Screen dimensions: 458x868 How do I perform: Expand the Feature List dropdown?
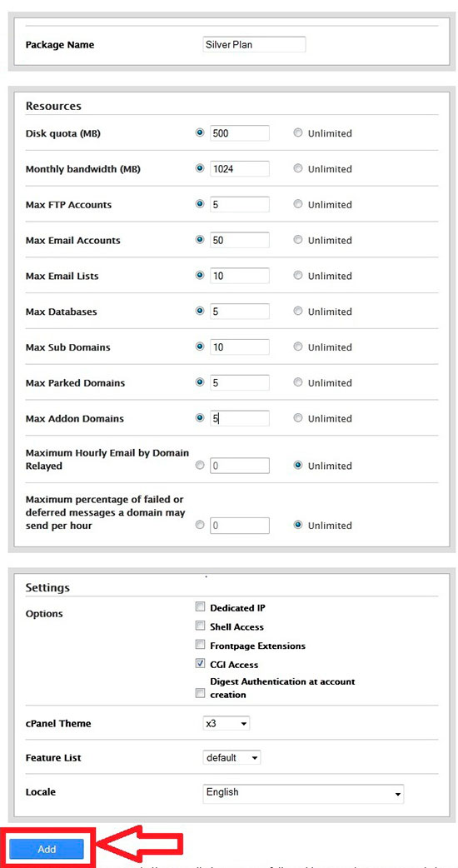click(x=231, y=757)
